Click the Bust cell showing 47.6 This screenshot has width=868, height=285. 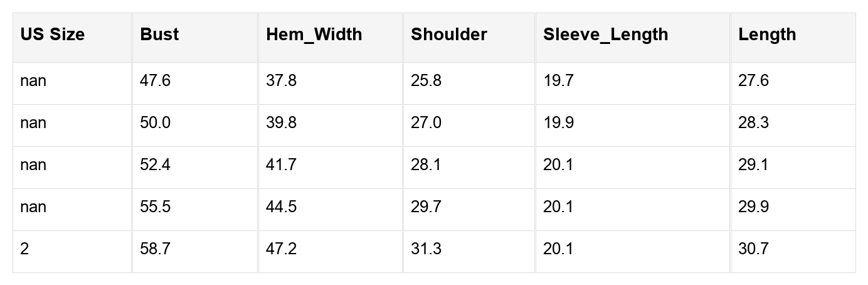coord(156,81)
